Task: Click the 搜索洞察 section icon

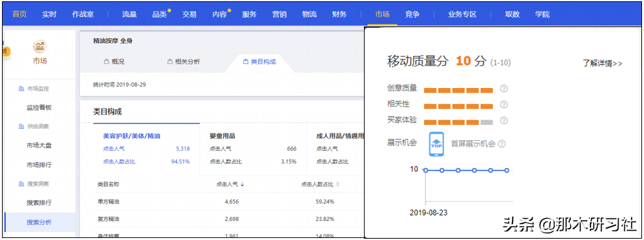Action: 21,183
